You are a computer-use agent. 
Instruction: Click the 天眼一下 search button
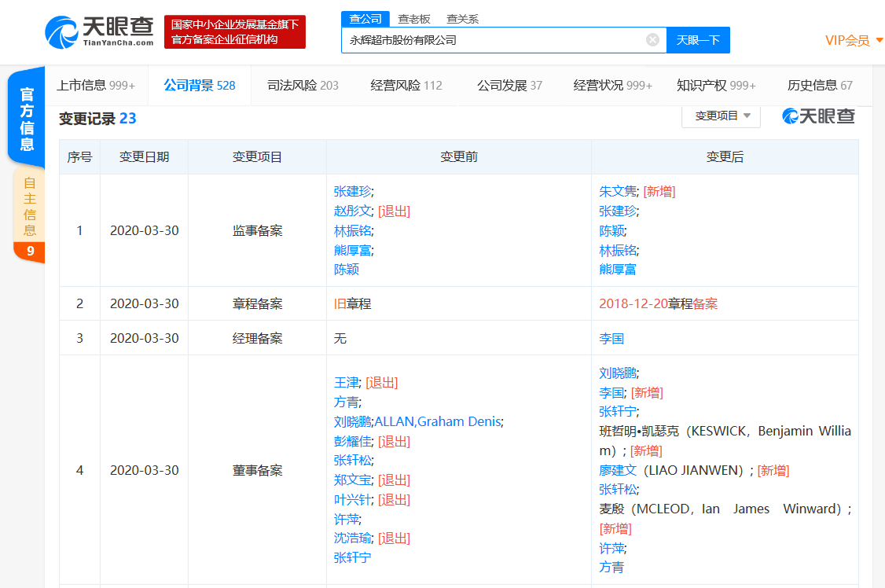tap(698, 40)
